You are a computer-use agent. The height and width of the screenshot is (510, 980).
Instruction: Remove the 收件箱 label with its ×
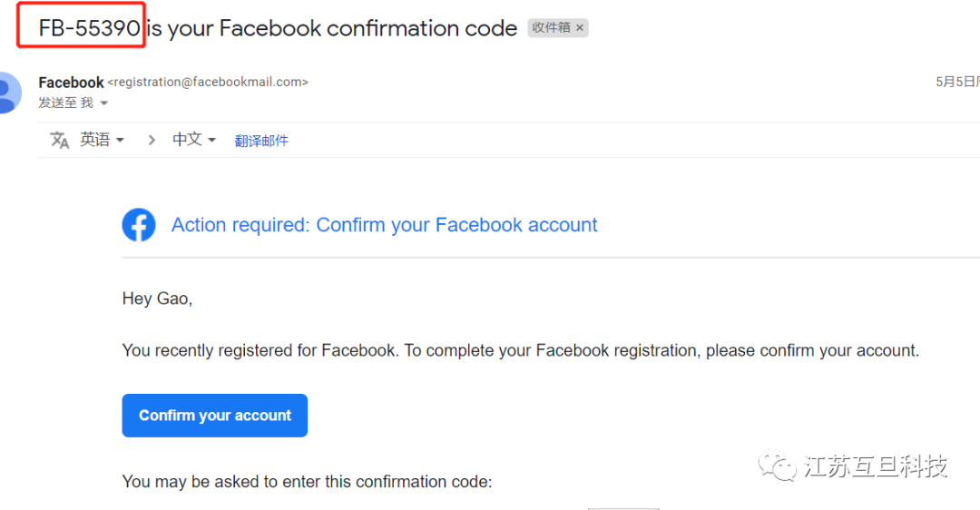(x=580, y=28)
